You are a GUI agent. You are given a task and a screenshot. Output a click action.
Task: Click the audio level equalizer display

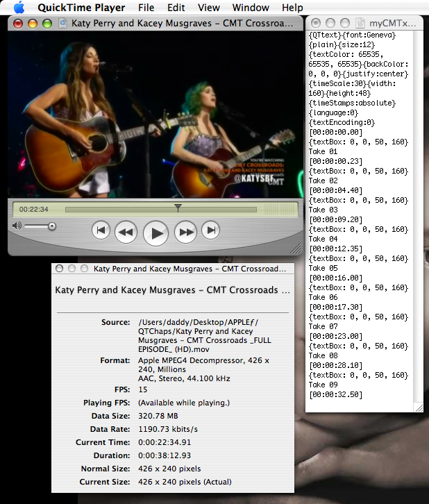tap(279, 209)
